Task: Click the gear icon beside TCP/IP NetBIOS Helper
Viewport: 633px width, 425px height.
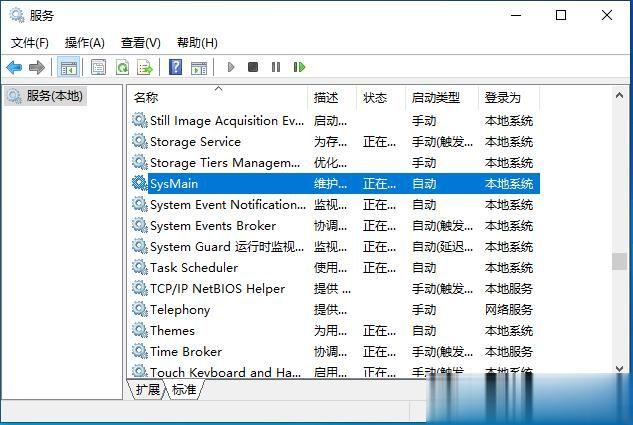Action: [140, 288]
